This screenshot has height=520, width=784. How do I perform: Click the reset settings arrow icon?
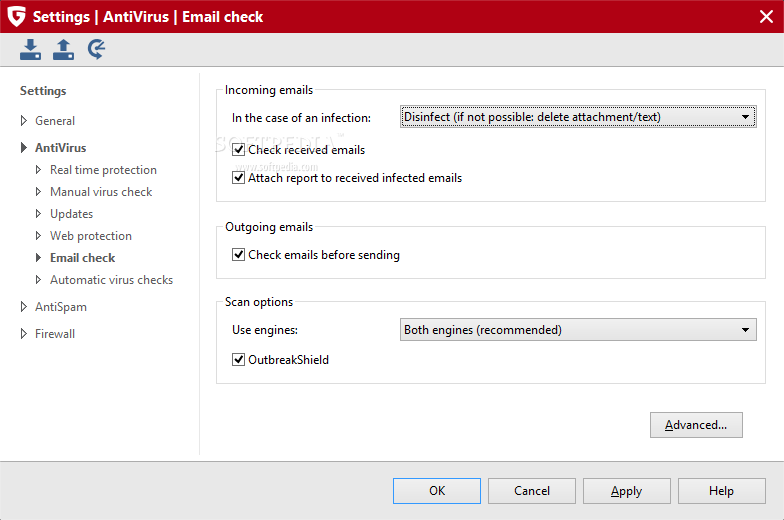(96, 50)
